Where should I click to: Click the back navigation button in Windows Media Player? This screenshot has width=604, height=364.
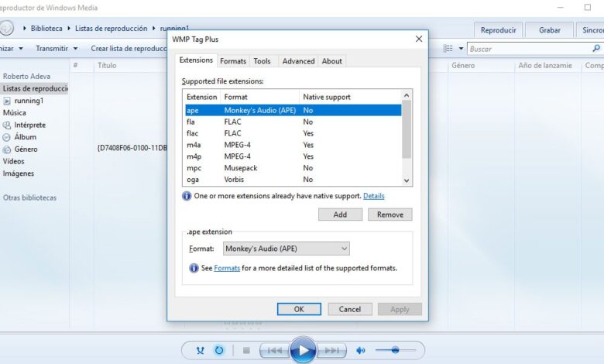click(5, 28)
